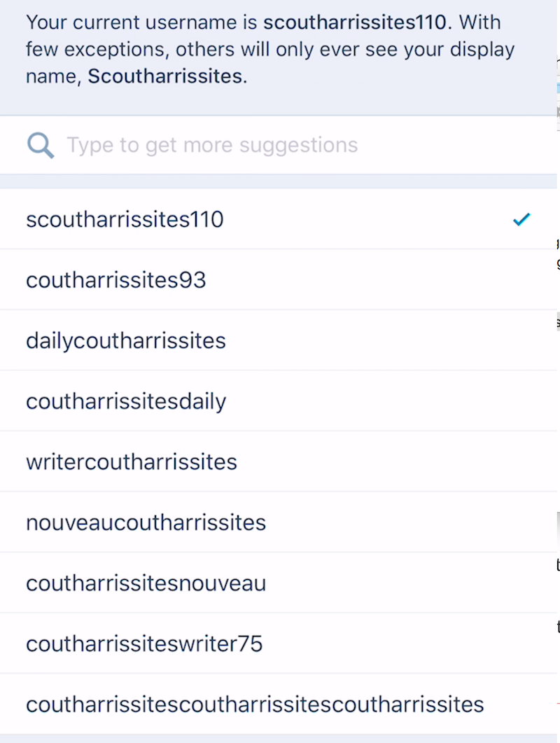Click the search magnifier icon
The width and height of the screenshot is (560, 743).
[x=41, y=145]
